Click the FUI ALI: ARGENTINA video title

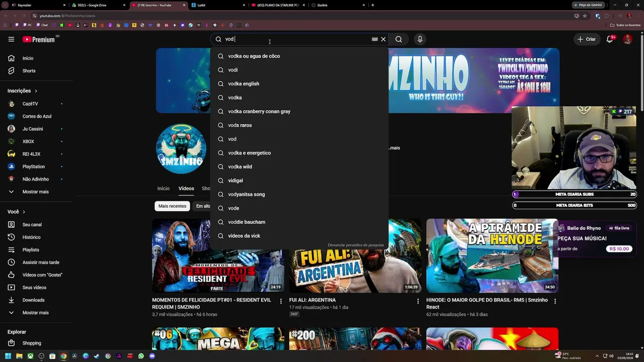(x=312, y=300)
